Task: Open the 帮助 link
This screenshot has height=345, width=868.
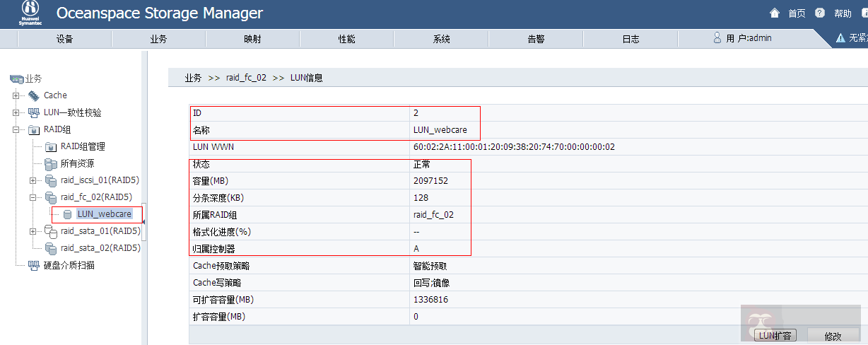Action: pos(843,13)
